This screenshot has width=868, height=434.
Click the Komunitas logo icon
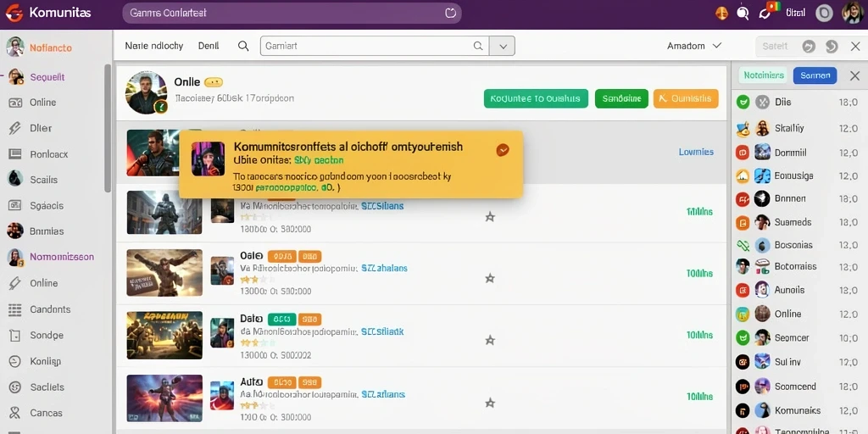point(14,13)
